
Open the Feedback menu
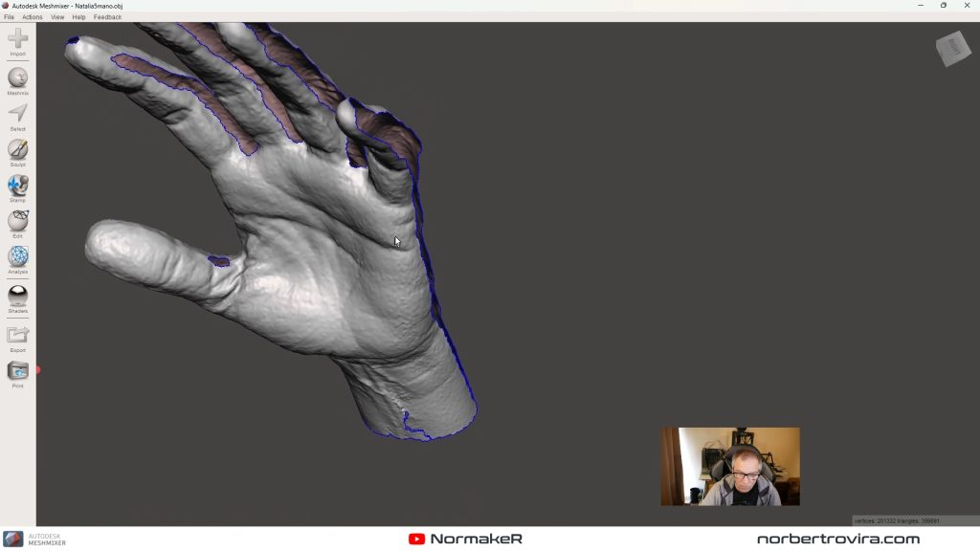click(x=107, y=17)
